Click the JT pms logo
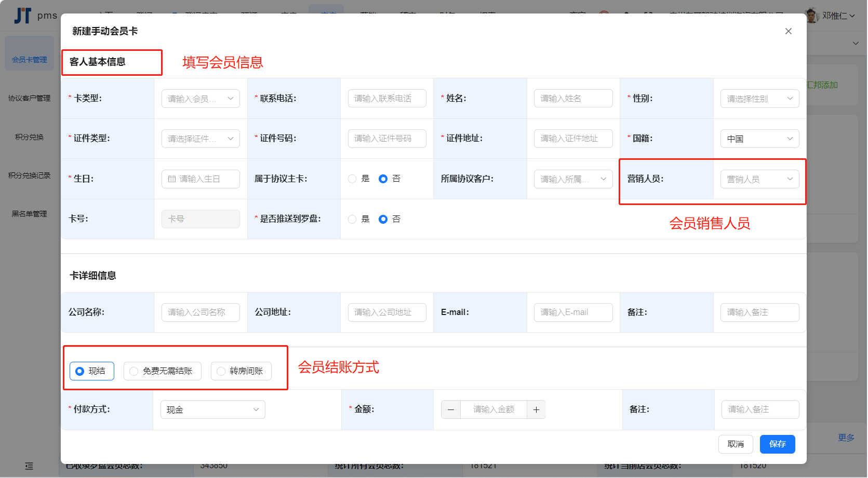Screen dimensions: 868x478 tap(35, 16)
